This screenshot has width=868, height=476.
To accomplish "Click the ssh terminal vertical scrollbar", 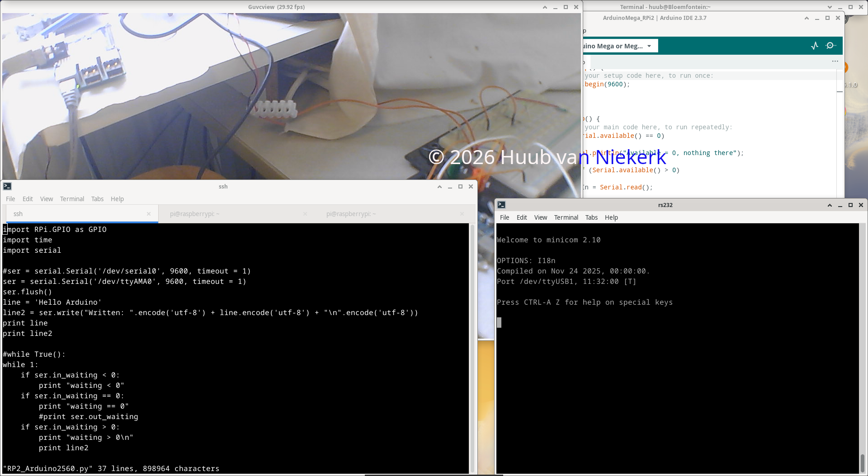I will (472, 348).
